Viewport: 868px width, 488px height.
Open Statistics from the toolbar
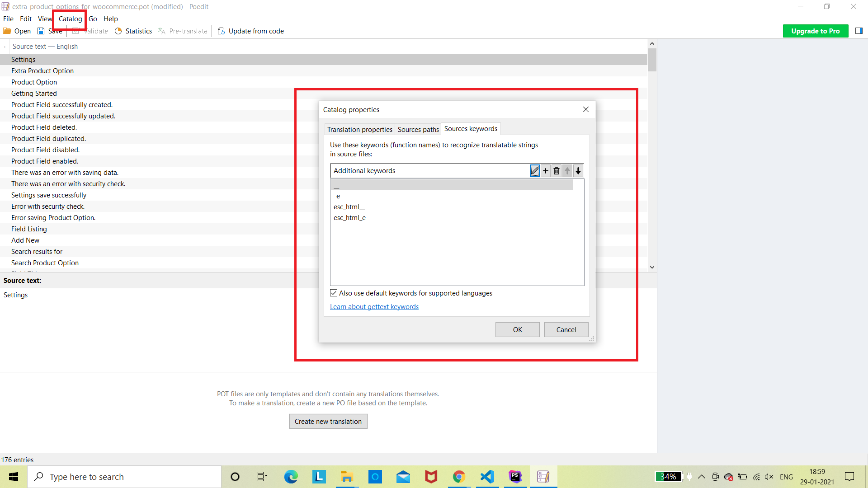tap(133, 31)
